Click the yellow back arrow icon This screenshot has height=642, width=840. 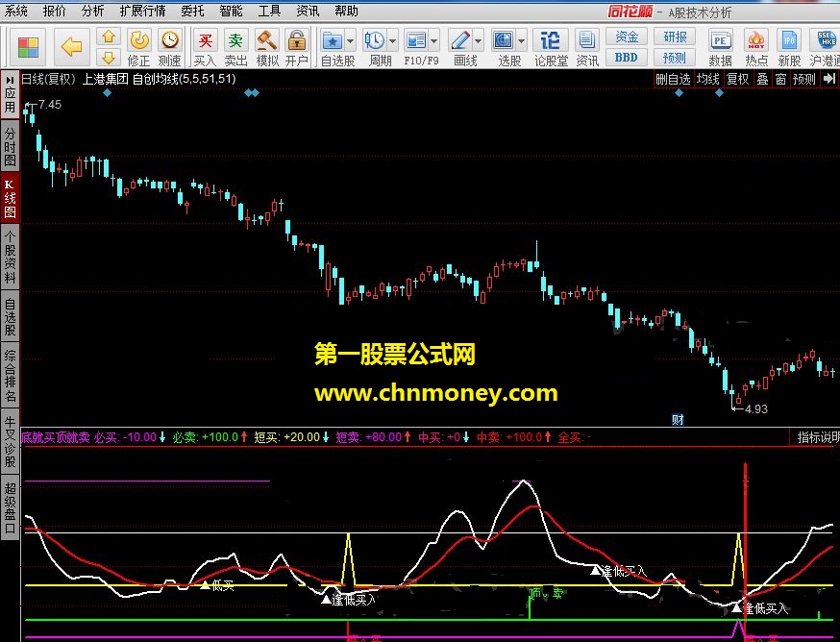pyautogui.click(x=71, y=47)
